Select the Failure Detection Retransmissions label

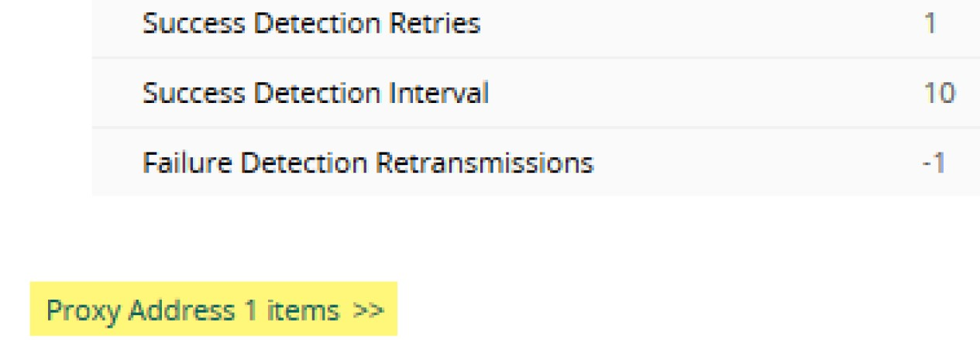click(368, 163)
